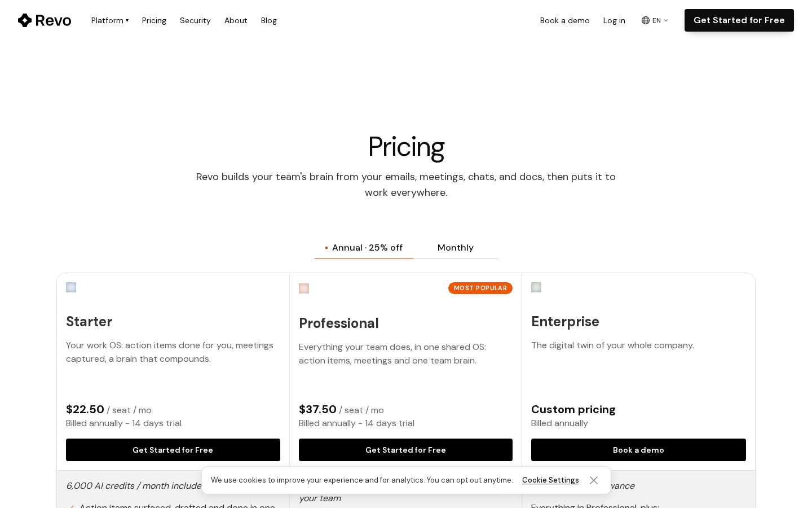Go to Pricing in the navigation
Viewport: 812px width, 508px height.
(x=154, y=20)
